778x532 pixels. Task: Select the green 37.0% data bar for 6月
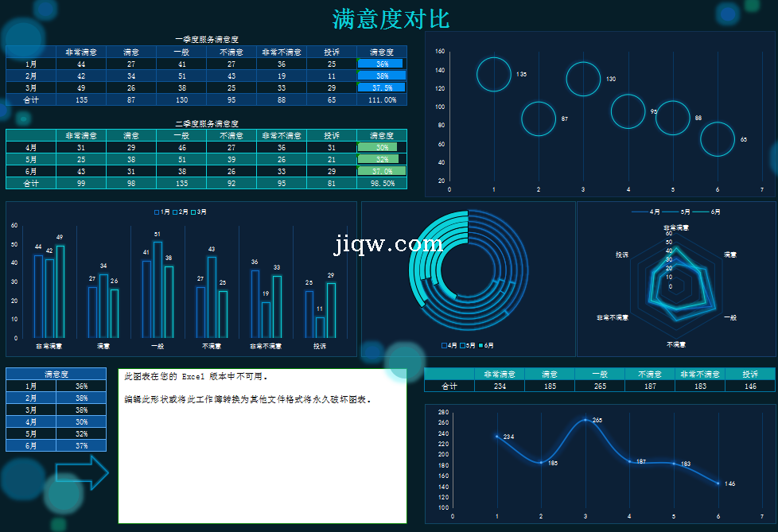click(x=381, y=171)
